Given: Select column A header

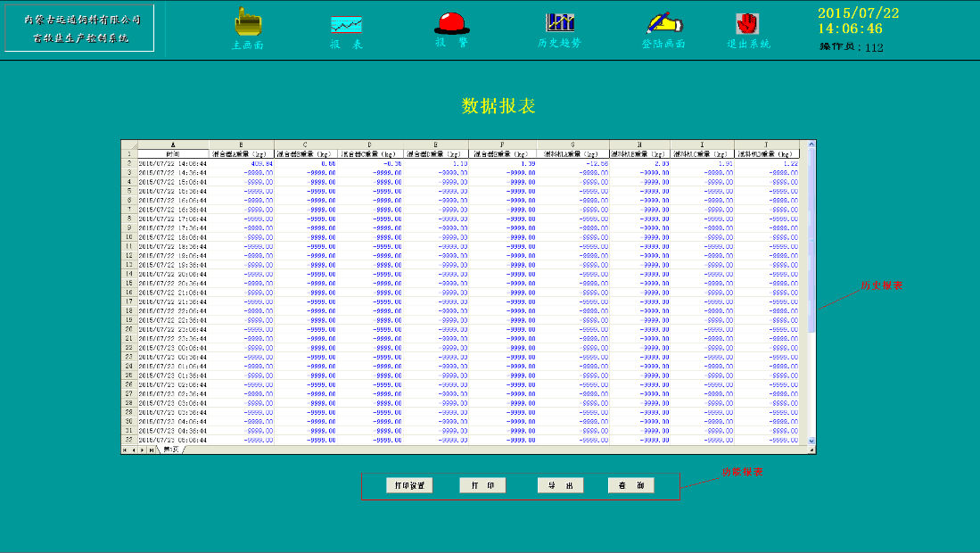Looking at the screenshot, I should pos(173,144).
